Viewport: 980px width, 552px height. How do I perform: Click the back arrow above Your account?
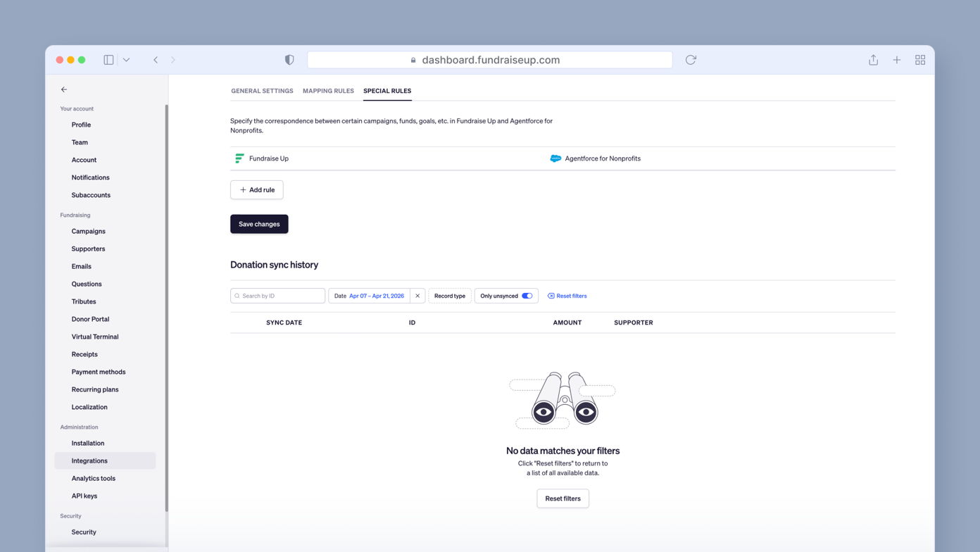(63, 89)
